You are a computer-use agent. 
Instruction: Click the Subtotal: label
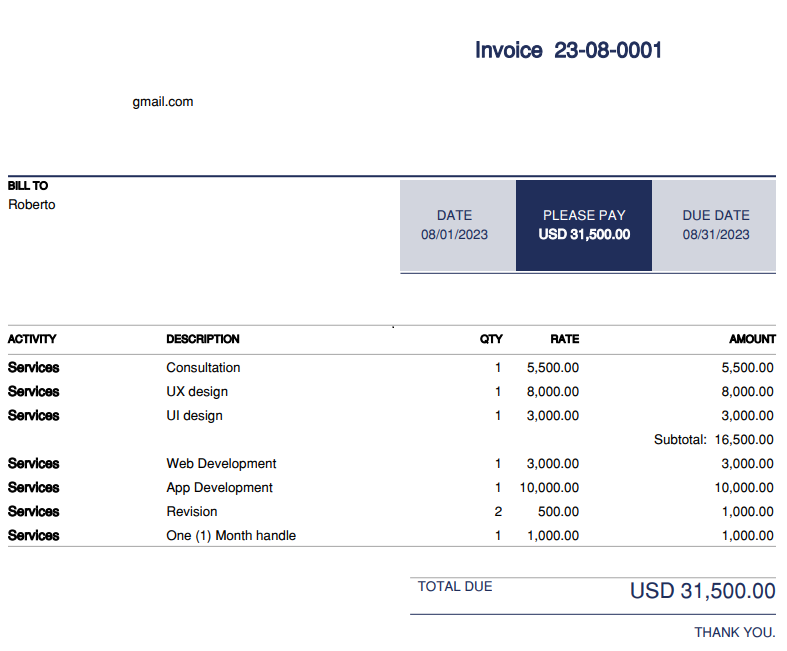pos(680,440)
